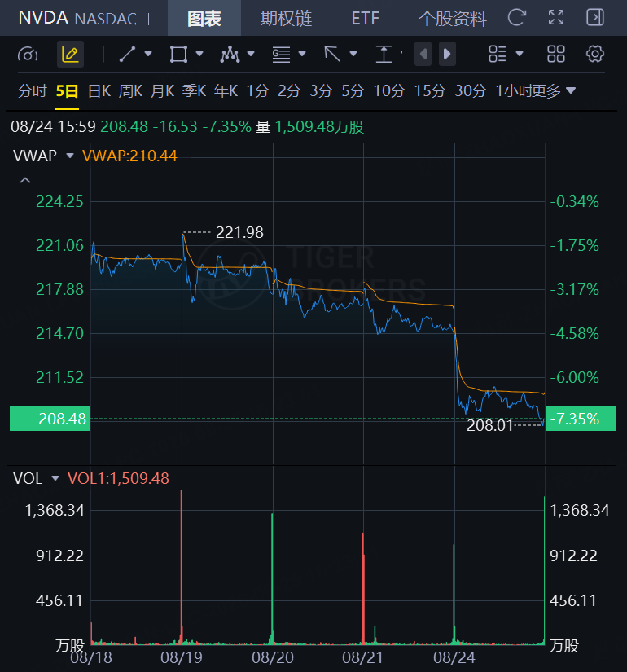The height and width of the screenshot is (672, 627).
Task: Select the 5日 timeframe
Action: 68,91
